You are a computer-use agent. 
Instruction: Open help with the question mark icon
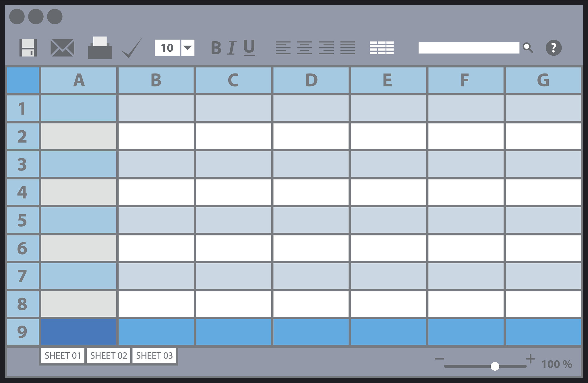pyautogui.click(x=553, y=48)
